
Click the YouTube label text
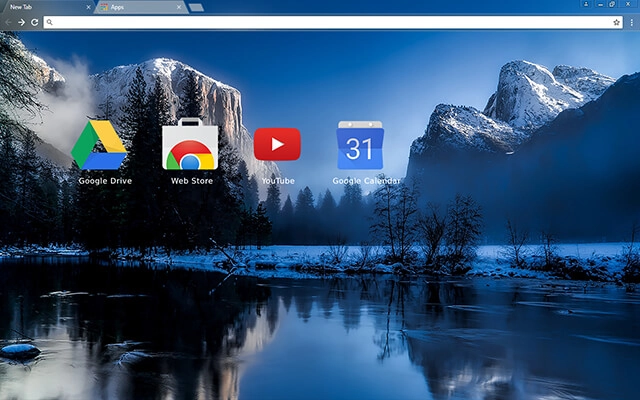[278, 181]
